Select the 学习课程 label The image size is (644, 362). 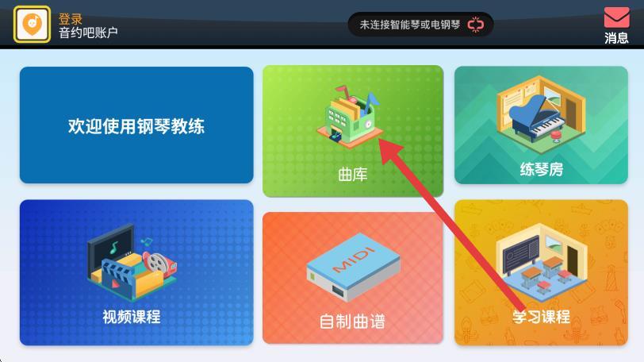542,317
